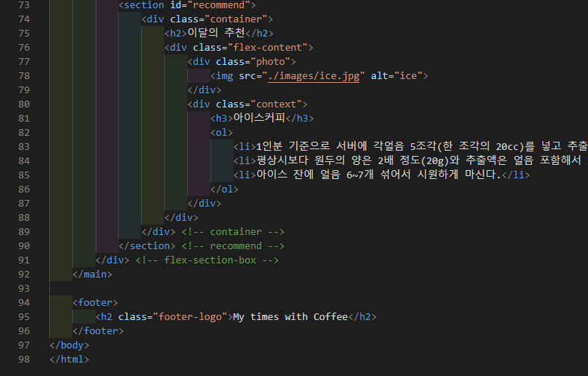The height and width of the screenshot is (376, 588).
Task: Click "container" class value on line 74
Action: coord(236,19)
